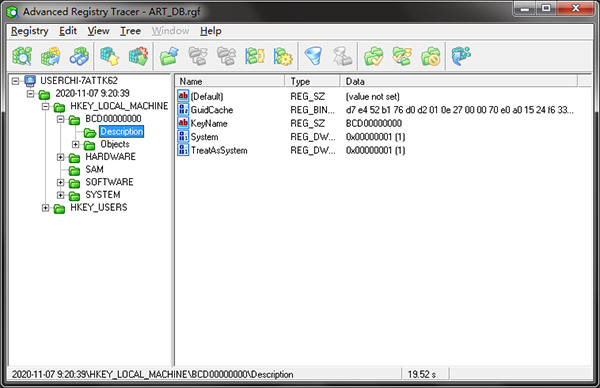
Task: Click the Advanced Registry Tracer title bar icon
Action: [x=13, y=12]
